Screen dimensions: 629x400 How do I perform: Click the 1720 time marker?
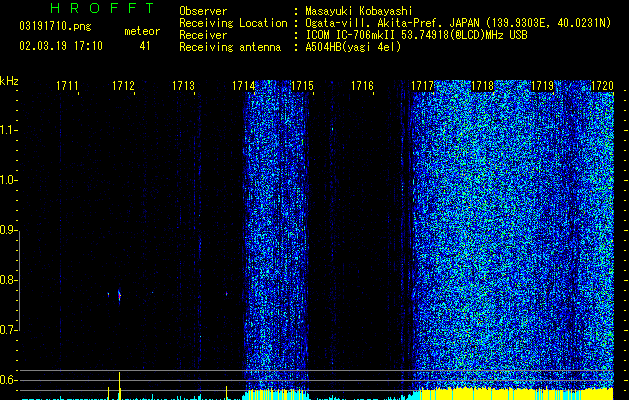click(602, 86)
